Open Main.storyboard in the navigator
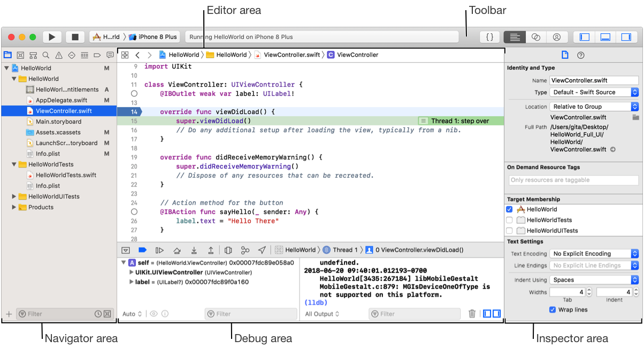 (x=58, y=122)
